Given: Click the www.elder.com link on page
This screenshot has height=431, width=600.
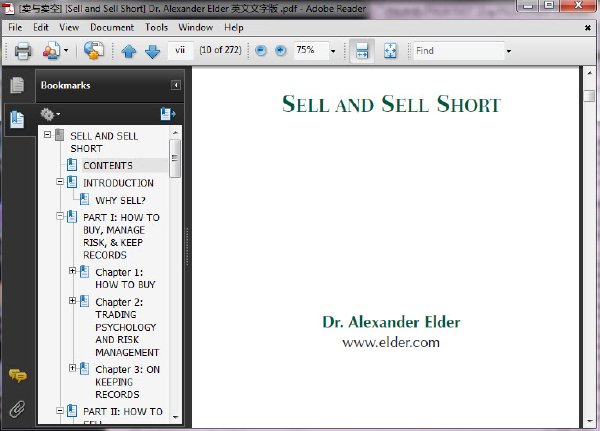Looking at the screenshot, I should [x=391, y=342].
